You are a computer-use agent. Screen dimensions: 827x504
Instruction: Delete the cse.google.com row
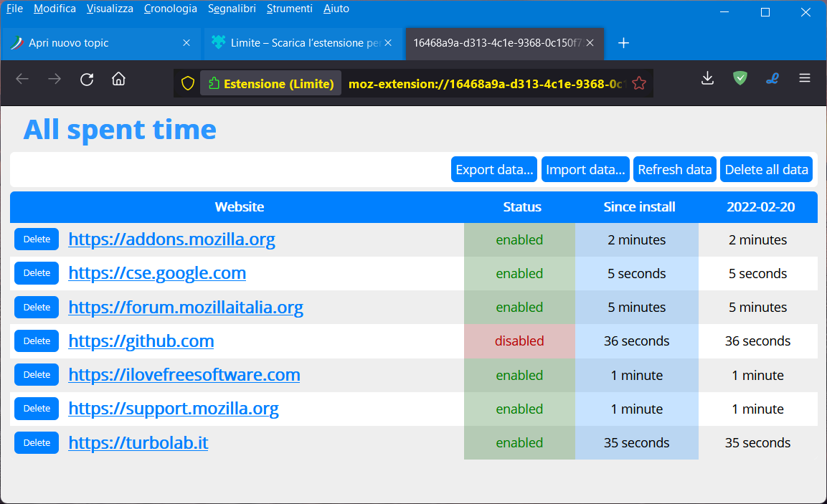pos(37,273)
